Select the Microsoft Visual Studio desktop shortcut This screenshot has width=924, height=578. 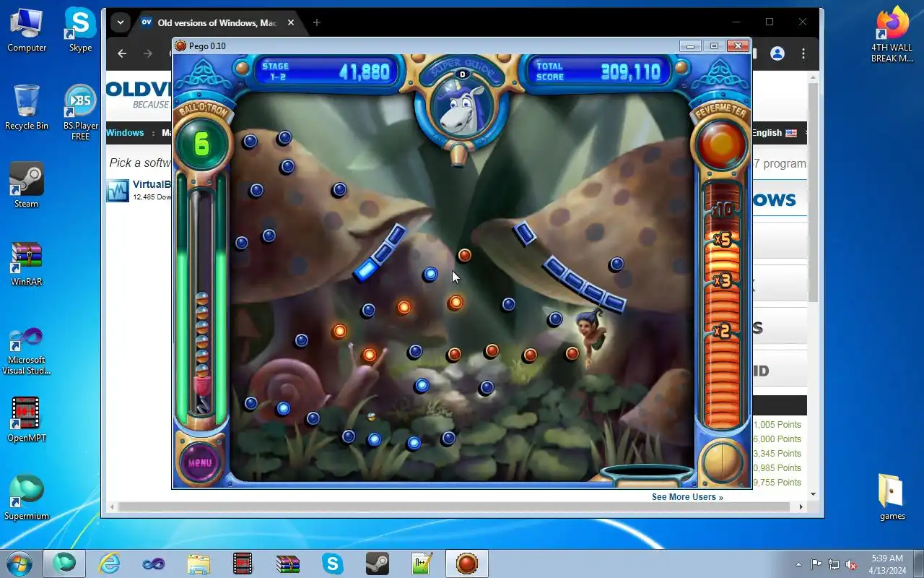point(27,350)
